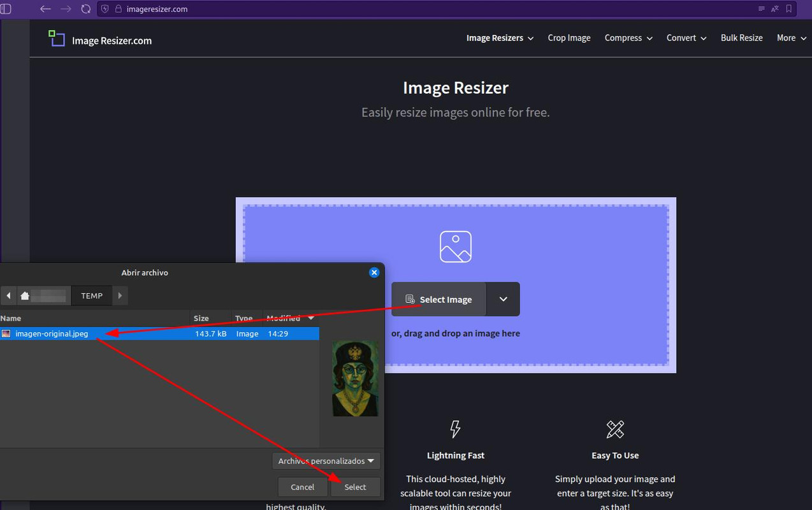Reload the page with the refresh icon

pos(85,9)
